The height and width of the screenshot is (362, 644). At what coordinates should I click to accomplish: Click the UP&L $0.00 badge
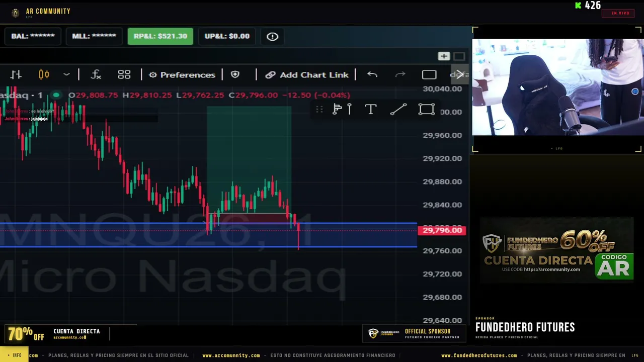[x=227, y=36]
